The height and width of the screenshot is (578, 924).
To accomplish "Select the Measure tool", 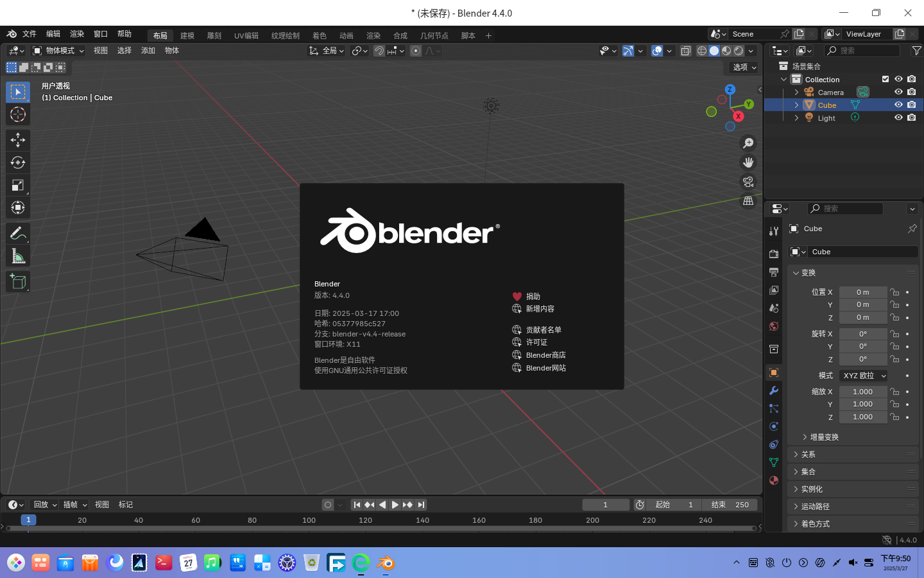I will [x=18, y=256].
